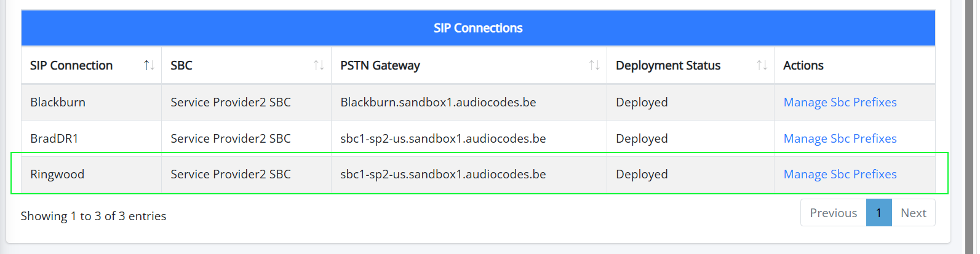Click the SBC column sort icon

point(319,65)
